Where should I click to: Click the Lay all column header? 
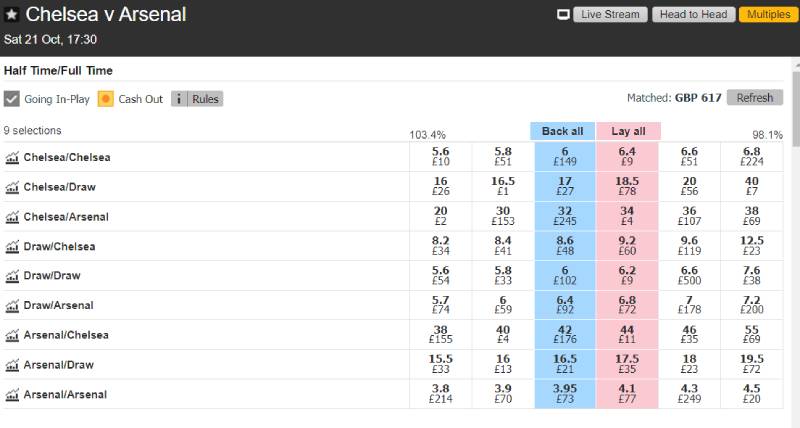click(628, 131)
